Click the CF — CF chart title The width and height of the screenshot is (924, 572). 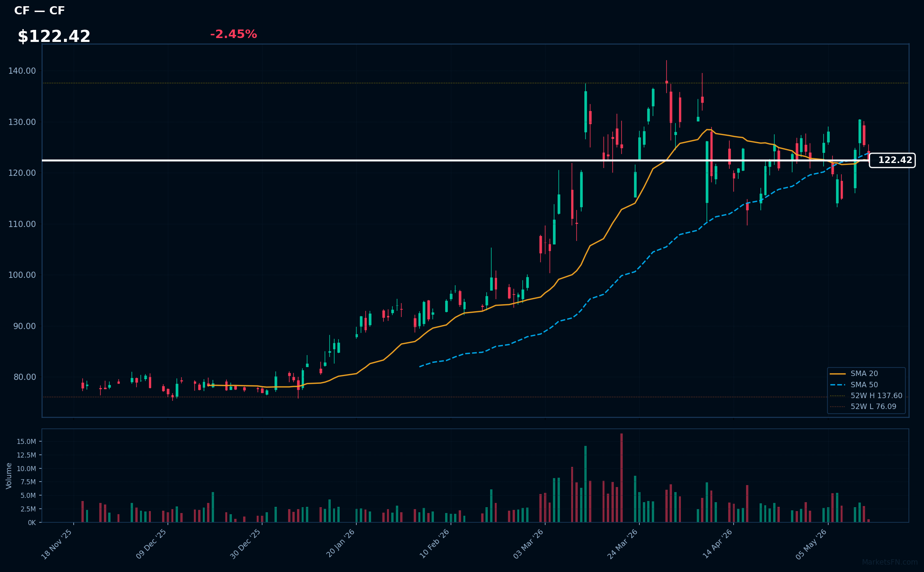pyautogui.click(x=40, y=11)
